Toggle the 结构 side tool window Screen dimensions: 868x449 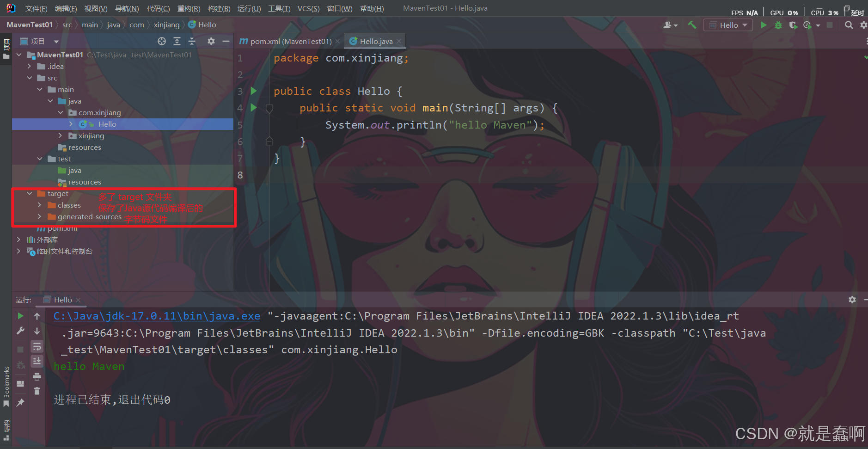click(x=6, y=430)
